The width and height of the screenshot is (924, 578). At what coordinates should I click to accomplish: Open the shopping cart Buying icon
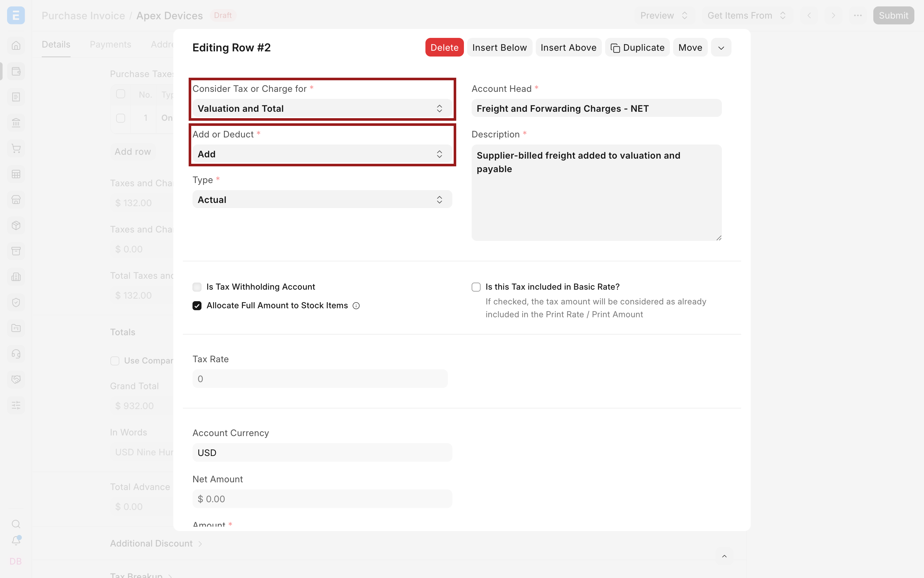16,148
